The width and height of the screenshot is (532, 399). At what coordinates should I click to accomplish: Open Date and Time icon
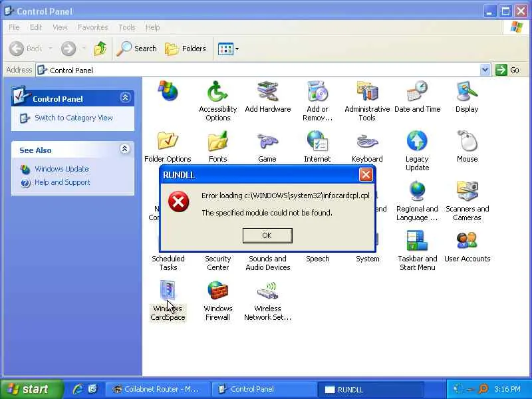coord(417,96)
